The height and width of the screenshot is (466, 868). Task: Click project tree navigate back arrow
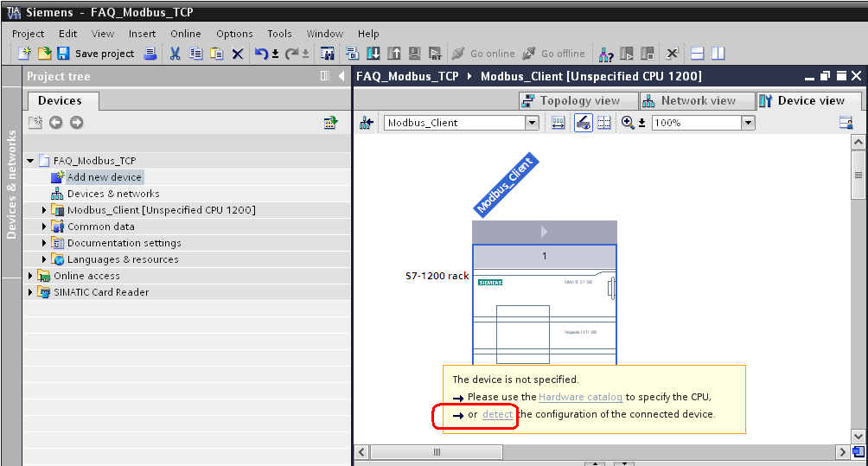click(x=56, y=122)
